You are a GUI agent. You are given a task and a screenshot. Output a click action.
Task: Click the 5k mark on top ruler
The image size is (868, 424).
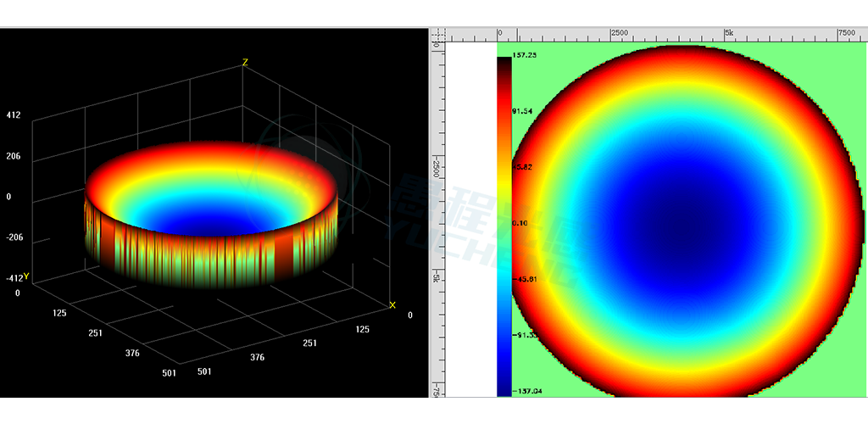pyautogui.click(x=729, y=33)
